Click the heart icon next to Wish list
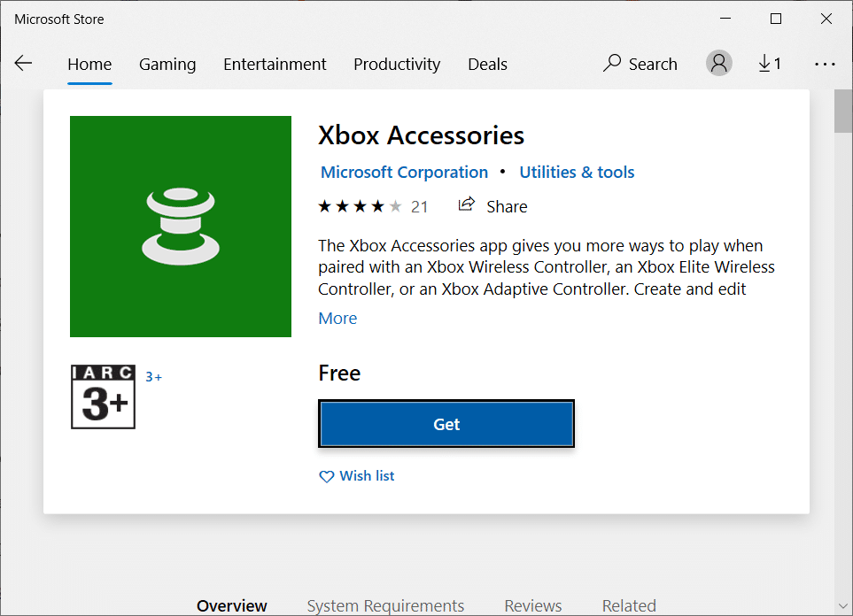 [326, 476]
